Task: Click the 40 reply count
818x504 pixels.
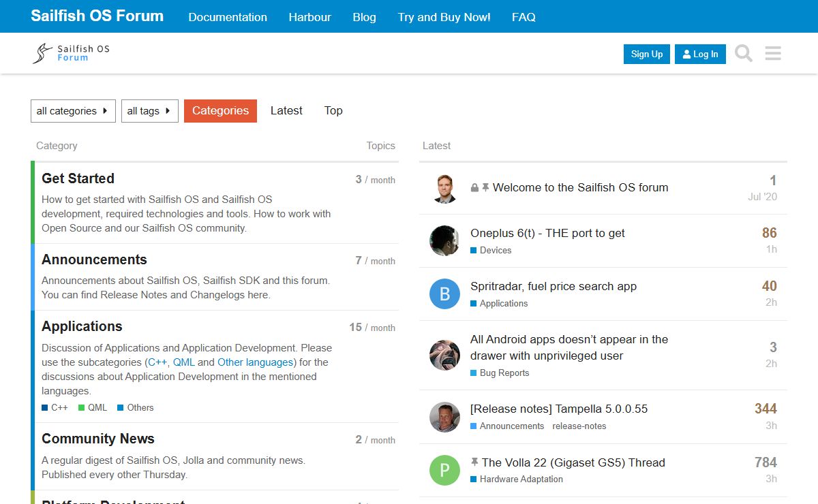Action: 770,286
